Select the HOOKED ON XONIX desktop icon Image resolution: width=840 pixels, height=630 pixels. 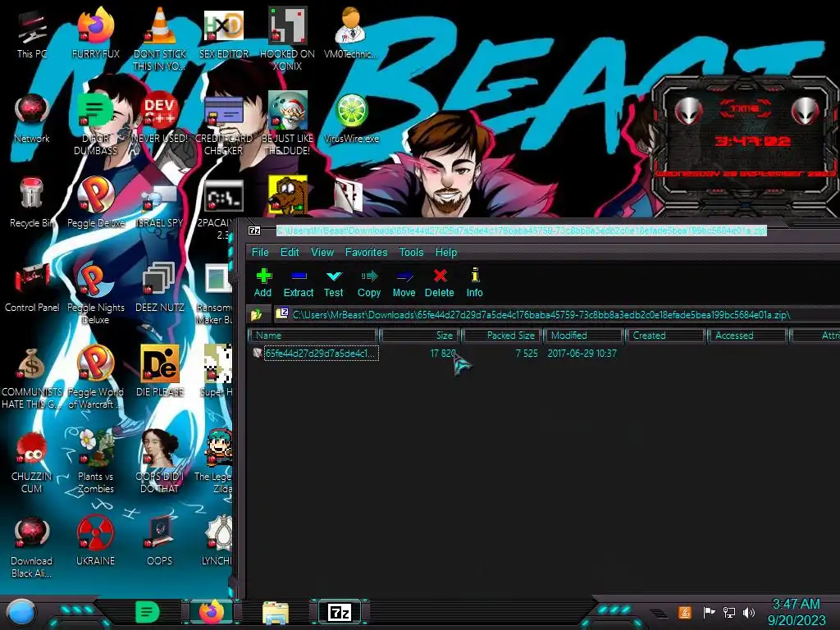coord(288,39)
